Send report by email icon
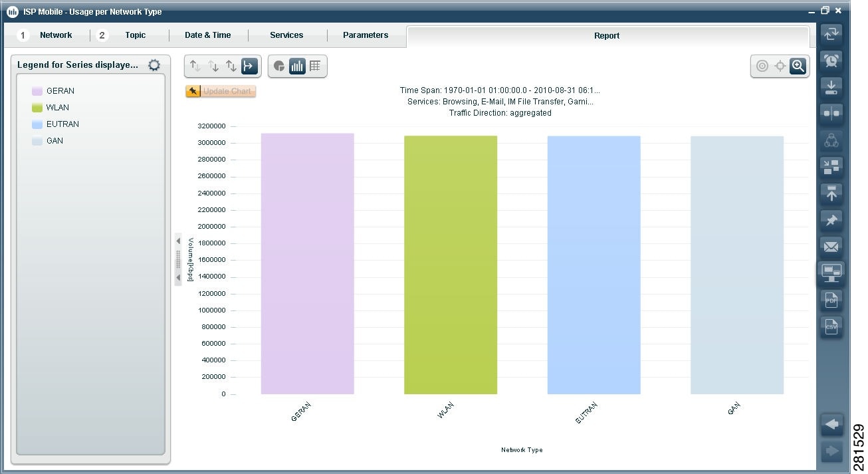Screen dimensions: 868x474 tap(831, 247)
